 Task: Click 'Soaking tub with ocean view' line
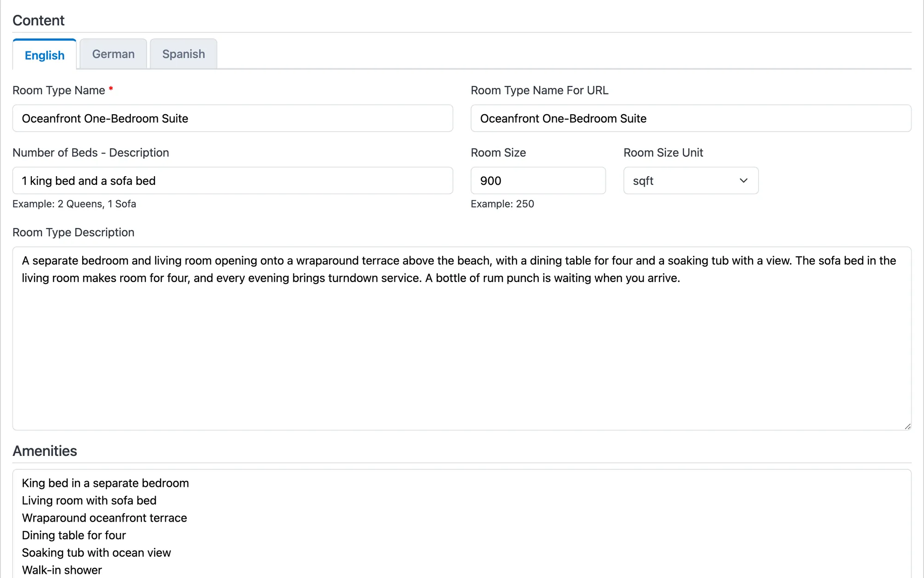96,553
